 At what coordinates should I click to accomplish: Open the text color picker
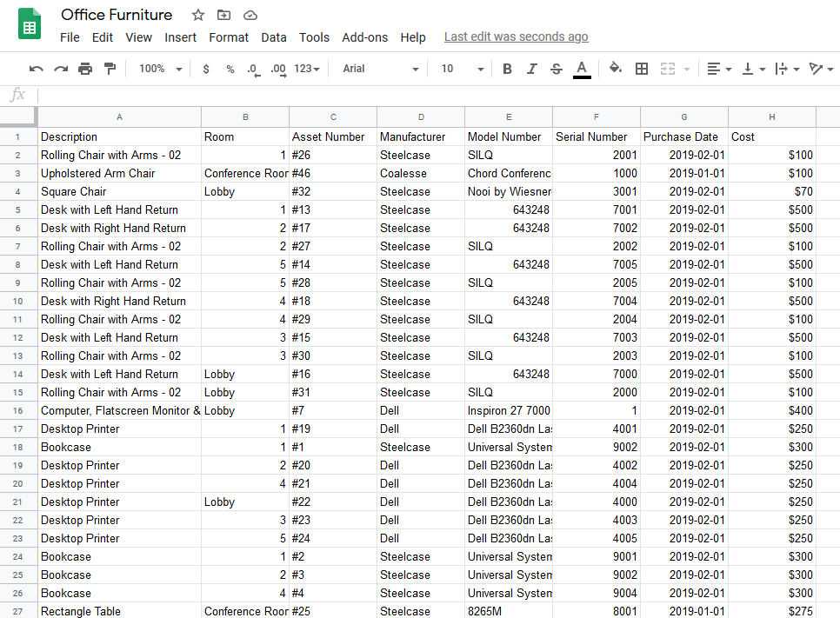point(582,69)
